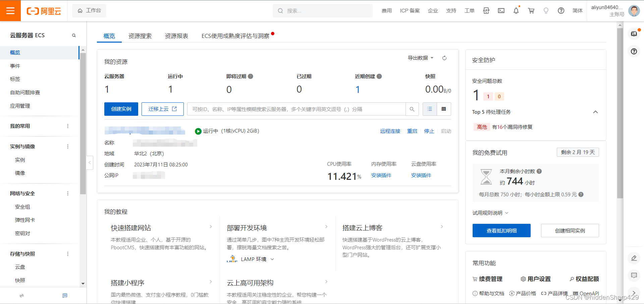The image size is (644, 304).
Task: Open the shopping cart icon
Action: [531, 11]
